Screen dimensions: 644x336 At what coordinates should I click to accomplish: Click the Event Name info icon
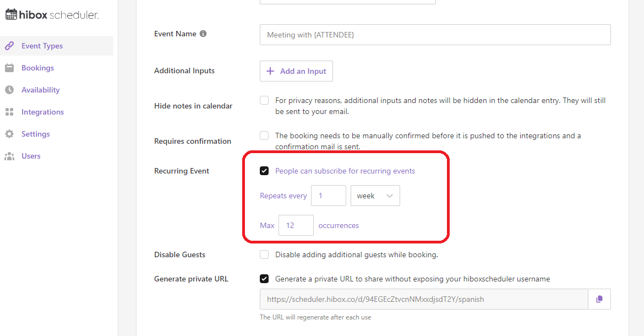(x=203, y=34)
